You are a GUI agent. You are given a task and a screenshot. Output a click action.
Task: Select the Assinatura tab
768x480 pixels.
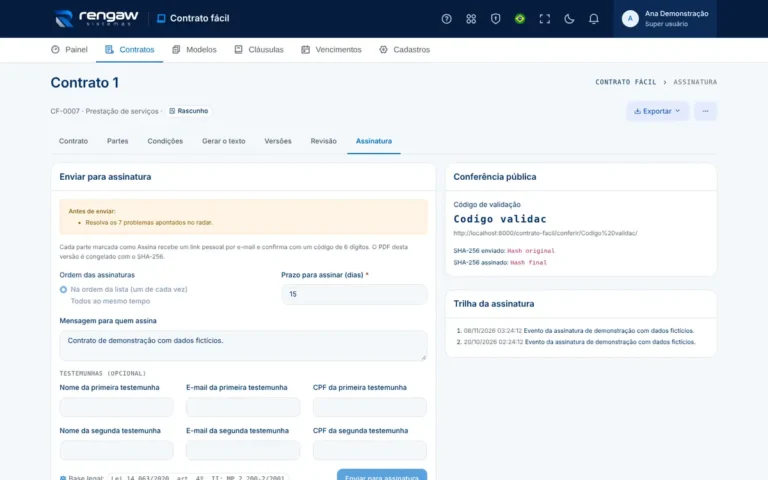click(x=374, y=141)
